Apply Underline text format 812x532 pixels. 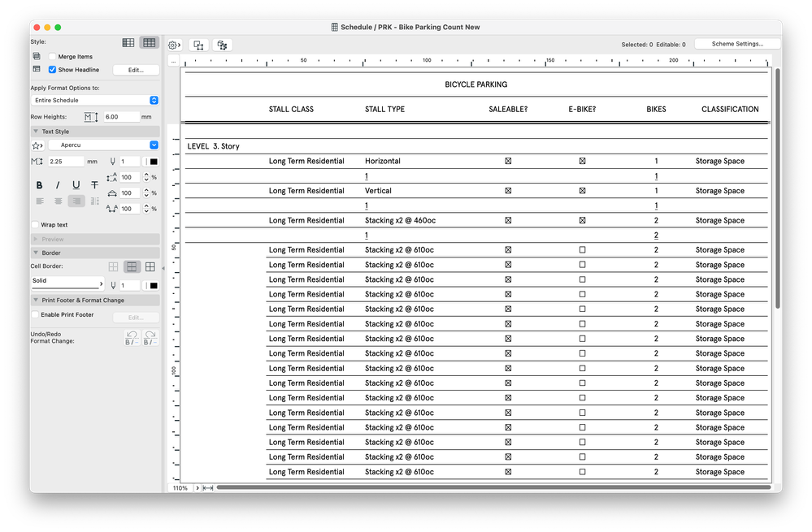point(76,184)
